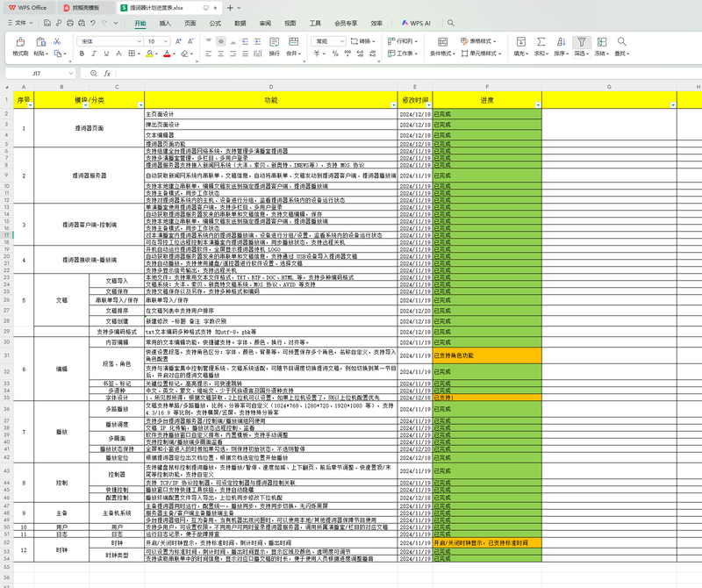Image resolution: width=702 pixels, height=588 pixels.
Task: Click the new tab plus button
Action: coord(230,8)
